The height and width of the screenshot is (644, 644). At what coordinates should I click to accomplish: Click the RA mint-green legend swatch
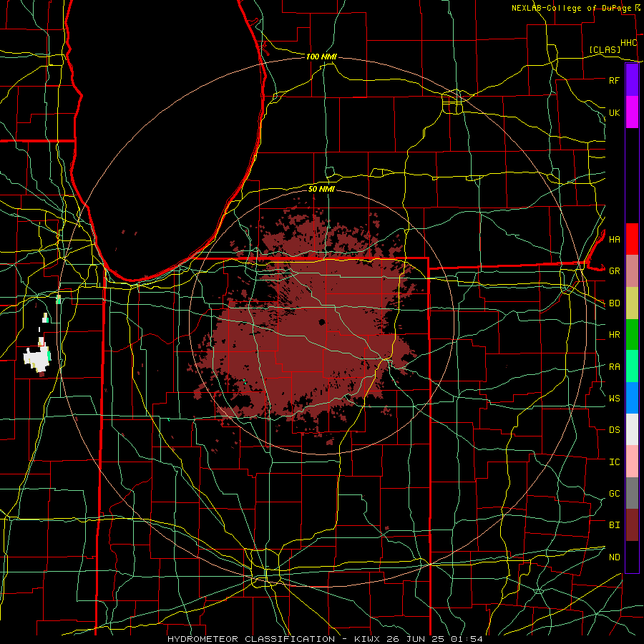(x=632, y=366)
